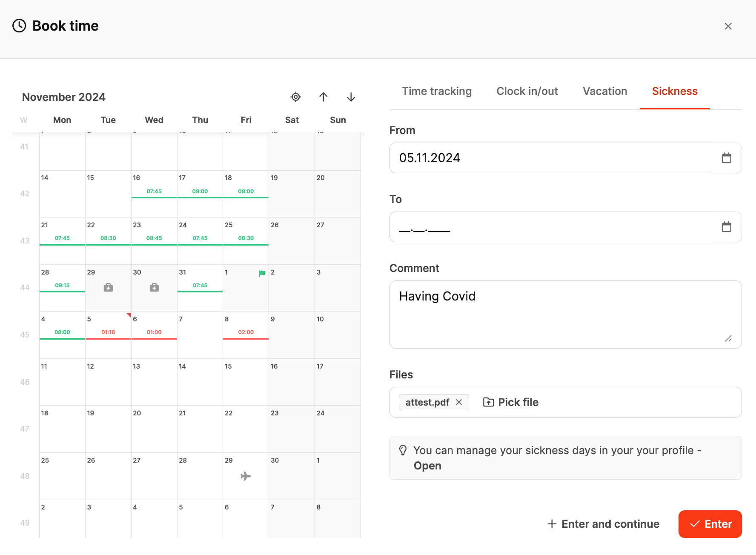Open the sickness days profile link
756x555 pixels.
click(427, 466)
